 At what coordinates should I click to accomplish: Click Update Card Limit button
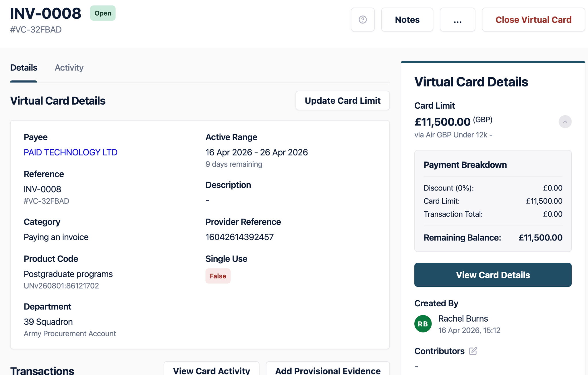tap(343, 101)
